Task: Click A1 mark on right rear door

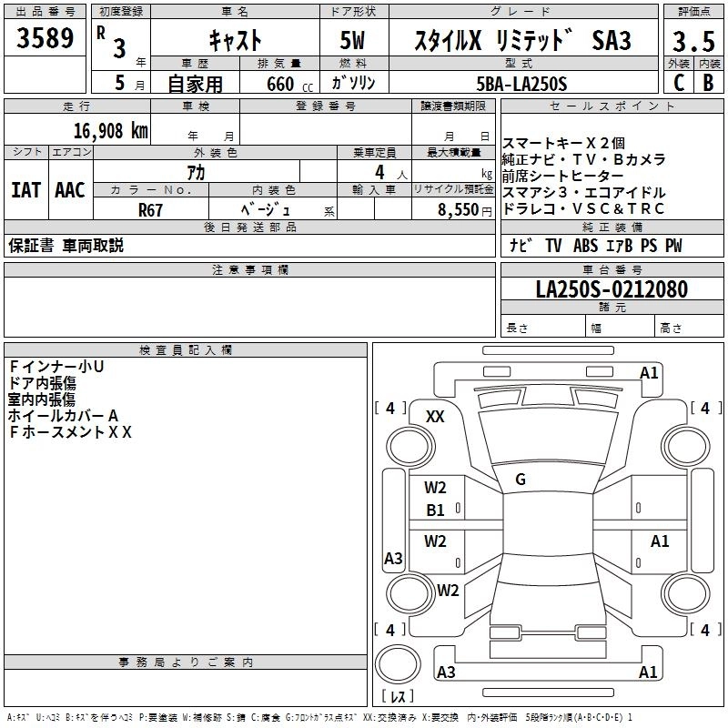Action: 660,541
